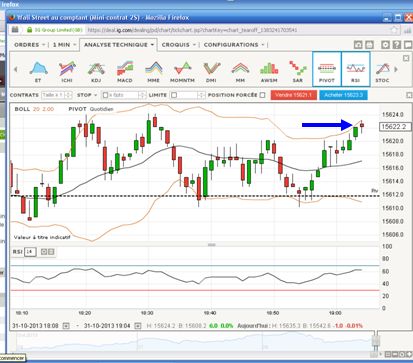Collapse the order ticket bar
413x363 pixels.
click(x=409, y=95)
